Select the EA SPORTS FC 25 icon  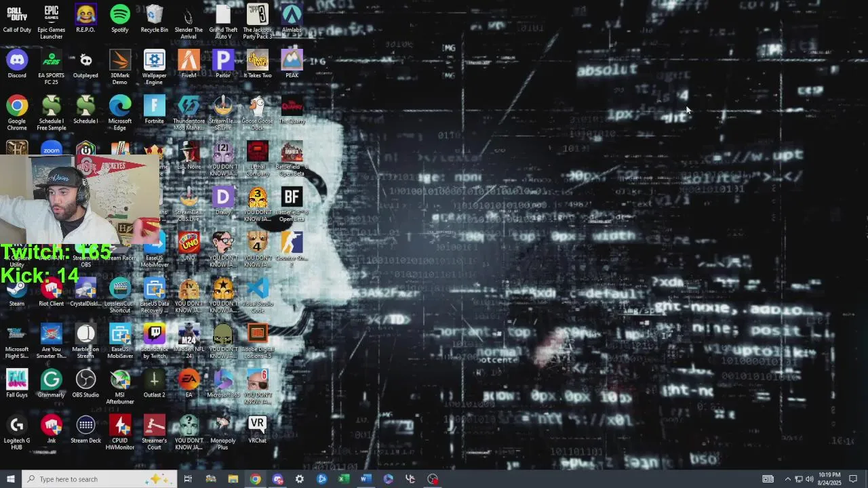[52, 67]
